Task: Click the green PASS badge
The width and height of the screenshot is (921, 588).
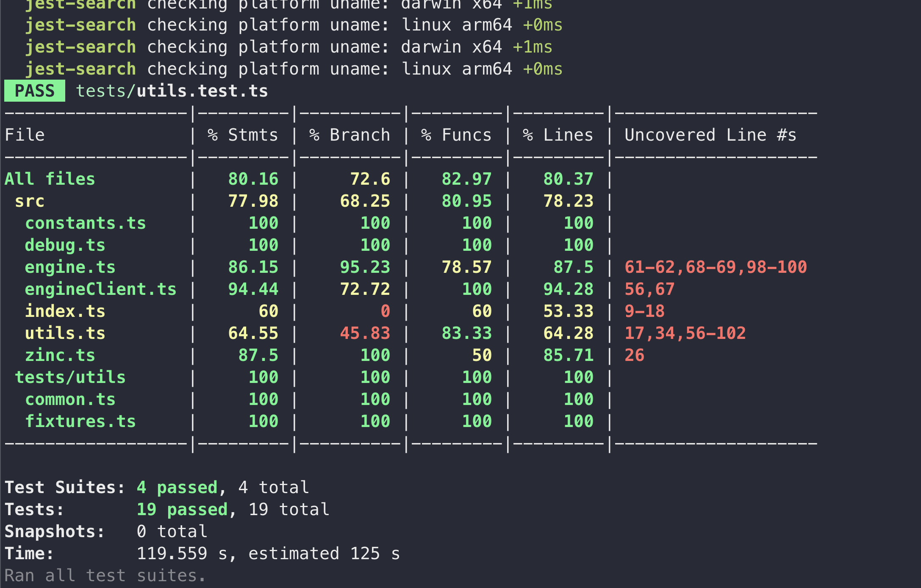Action: (35, 91)
